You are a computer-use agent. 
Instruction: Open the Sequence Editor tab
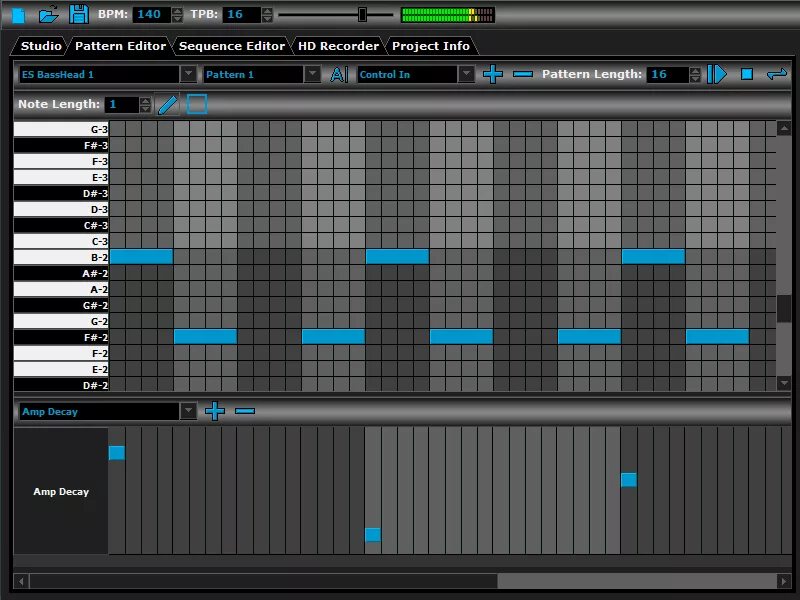[232, 46]
